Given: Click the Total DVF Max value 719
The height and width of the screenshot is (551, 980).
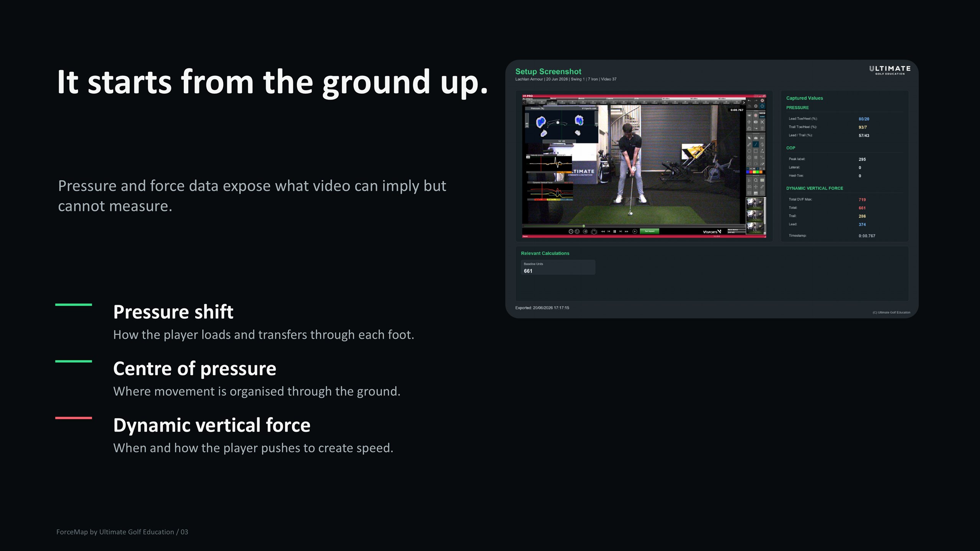Looking at the screenshot, I should [862, 200].
